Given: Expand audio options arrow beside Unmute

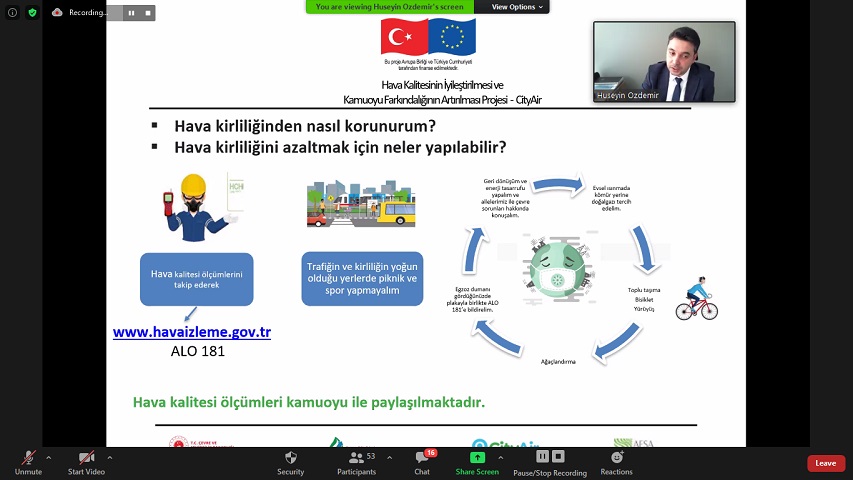Looking at the screenshot, I should [49, 458].
